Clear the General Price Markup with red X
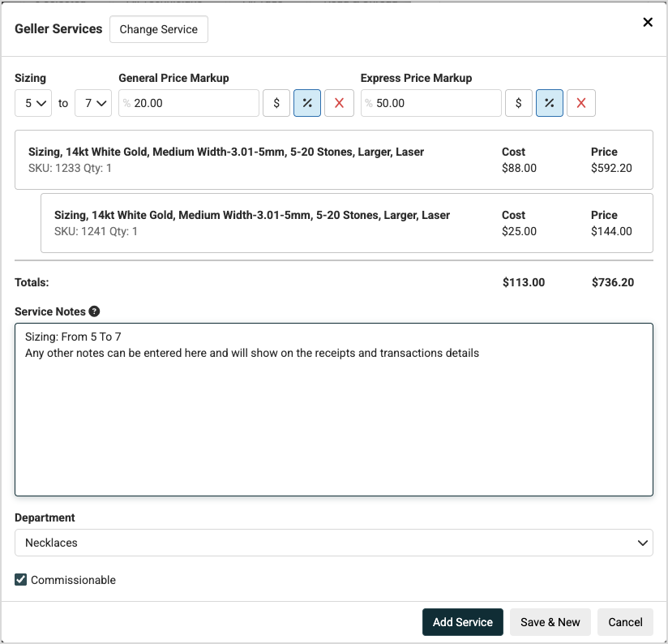Screen dimensions: 668x644 coord(339,103)
